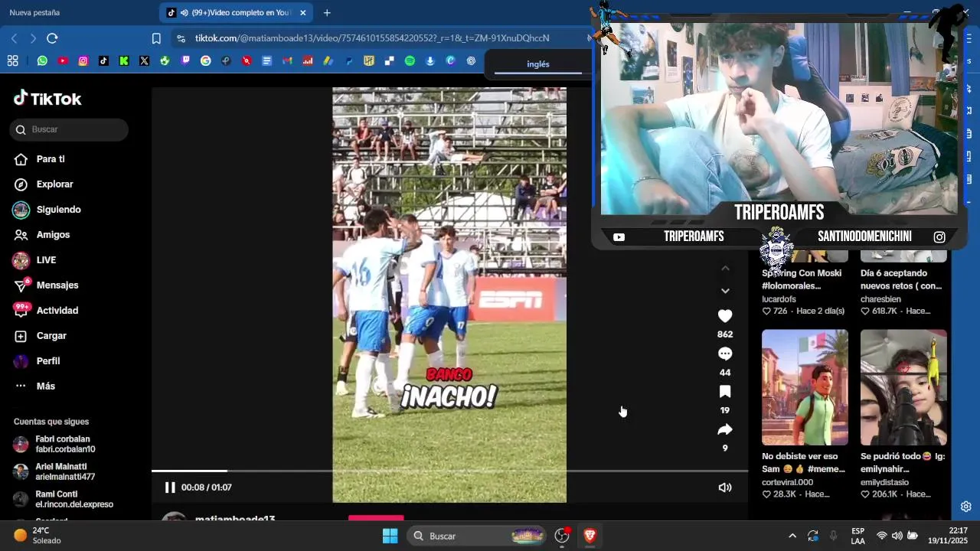The height and width of the screenshot is (551, 980).
Task: Open Google Docs bookmark in bookmarks bar
Action: coord(266,60)
